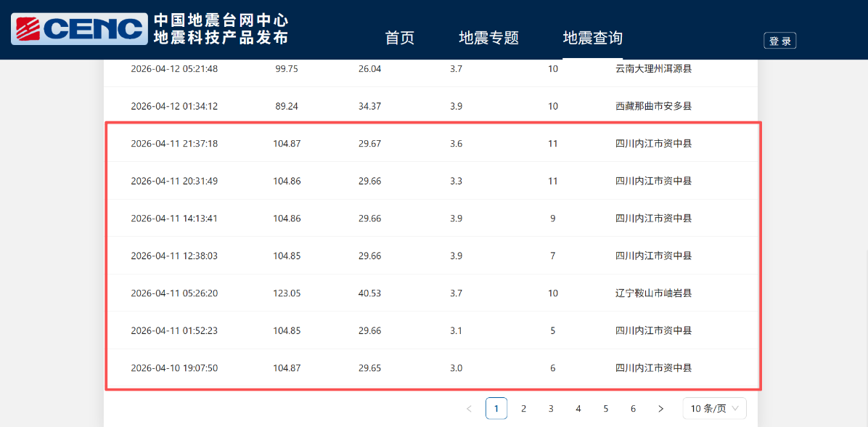Click the 登录 button

779,40
